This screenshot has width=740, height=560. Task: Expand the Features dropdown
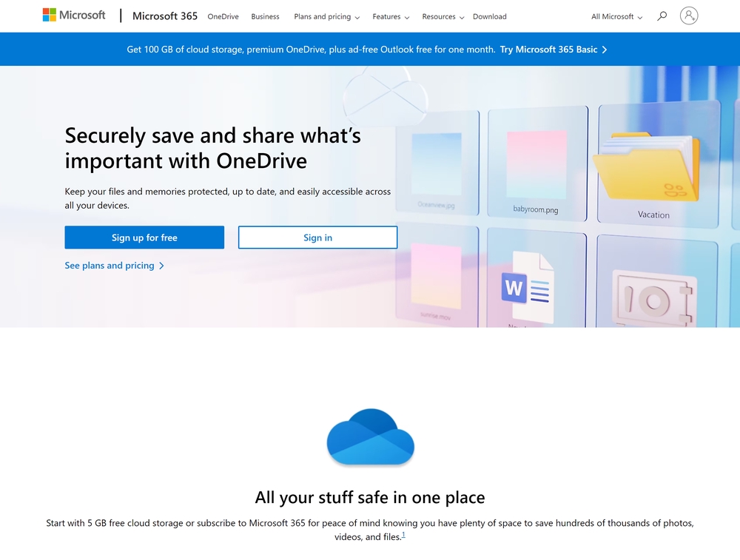click(x=387, y=16)
